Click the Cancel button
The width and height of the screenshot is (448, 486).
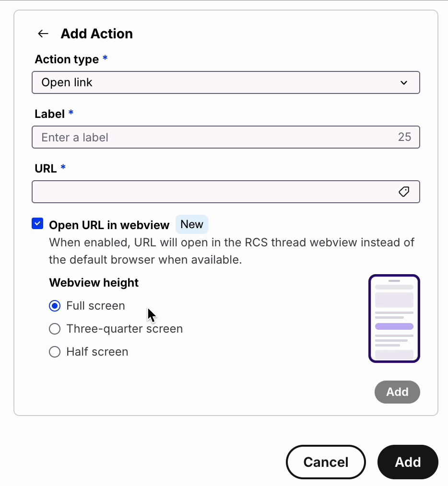(x=326, y=462)
